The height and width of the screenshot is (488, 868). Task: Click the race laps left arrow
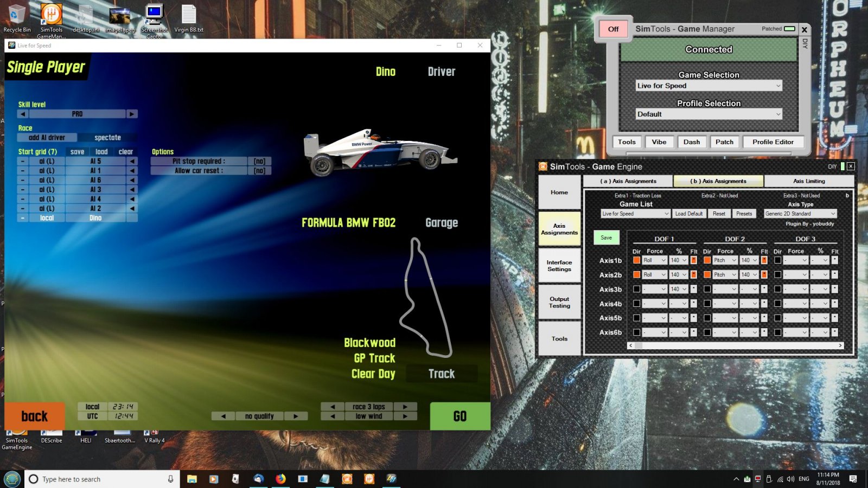click(x=333, y=407)
